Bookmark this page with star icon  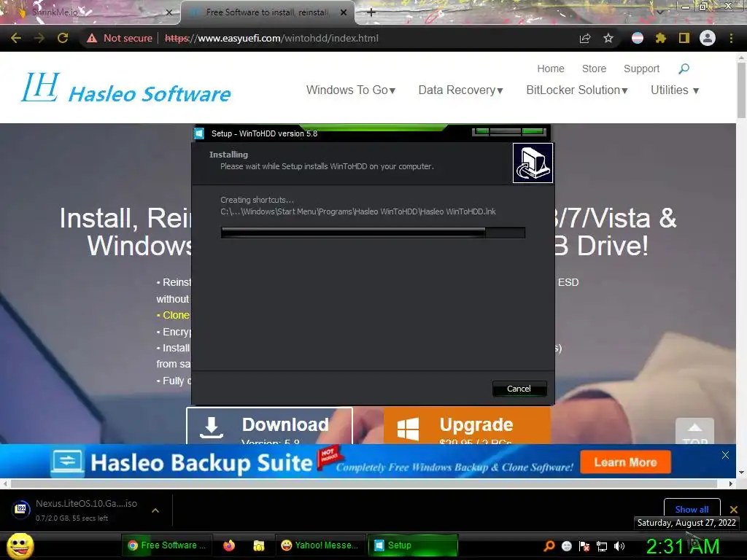pyautogui.click(x=608, y=38)
